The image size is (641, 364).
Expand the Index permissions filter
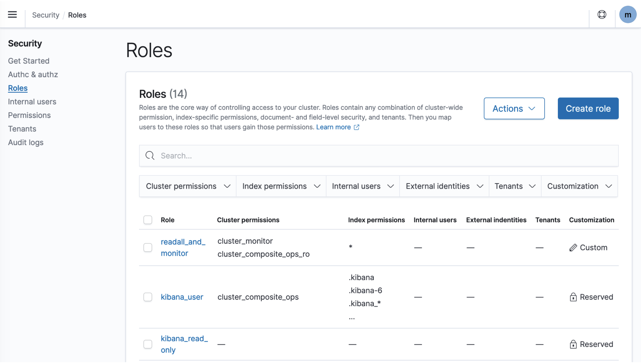click(280, 186)
